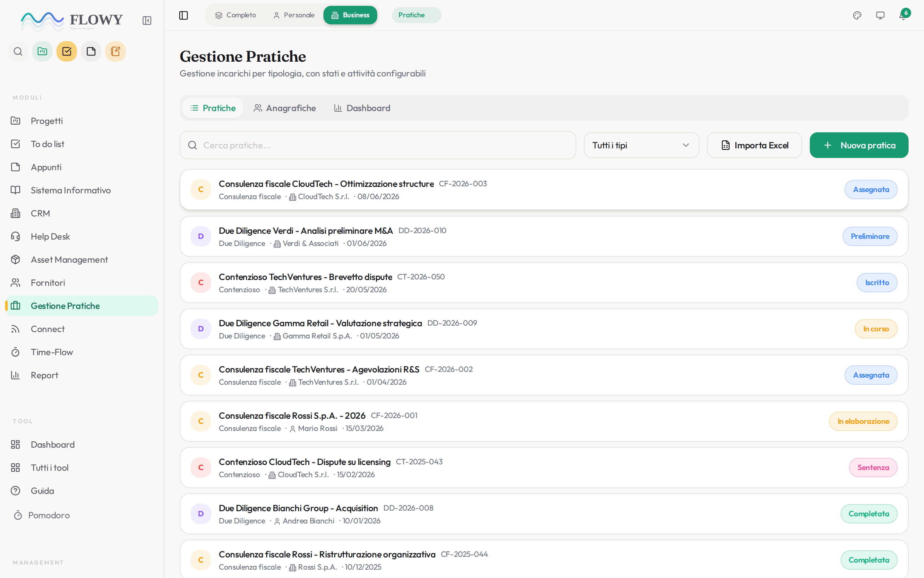The height and width of the screenshot is (578, 924).
Task: Click Completata status on CF-2025-044
Action: pyautogui.click(x=868, y=560)
